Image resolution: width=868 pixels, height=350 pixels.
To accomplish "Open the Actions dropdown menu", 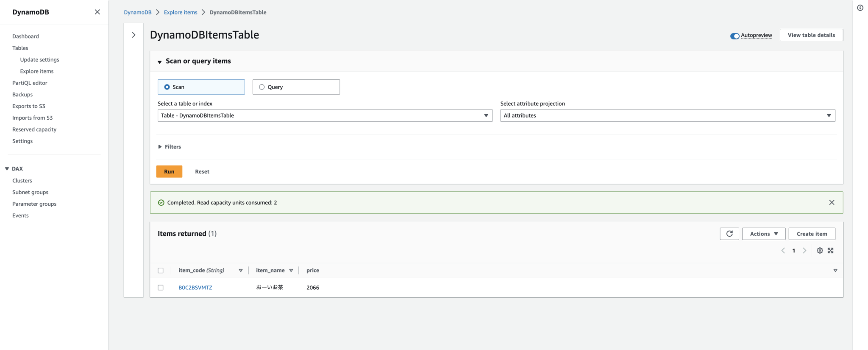I will tap(763, 234).
